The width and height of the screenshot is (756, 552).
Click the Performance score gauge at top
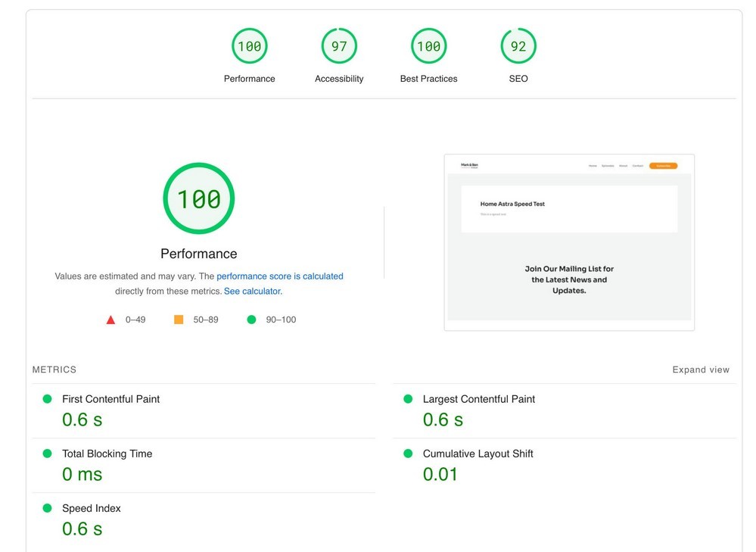(x=249, y=46)
